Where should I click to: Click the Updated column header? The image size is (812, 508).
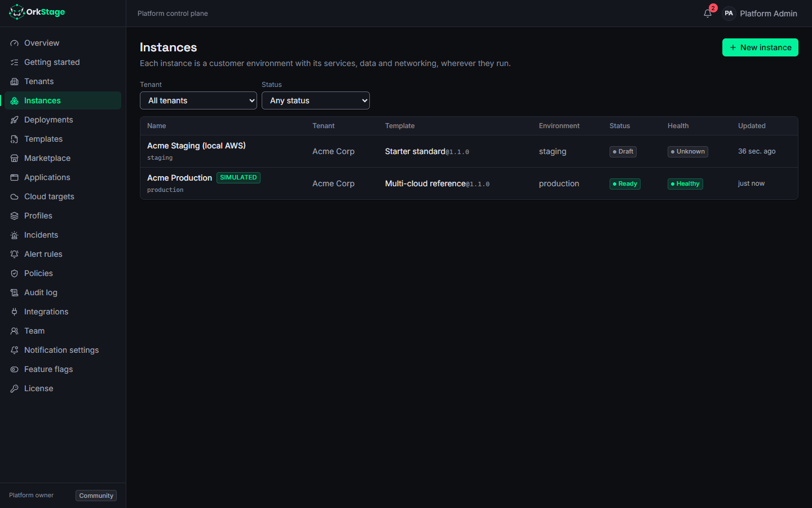click(752, 126)
